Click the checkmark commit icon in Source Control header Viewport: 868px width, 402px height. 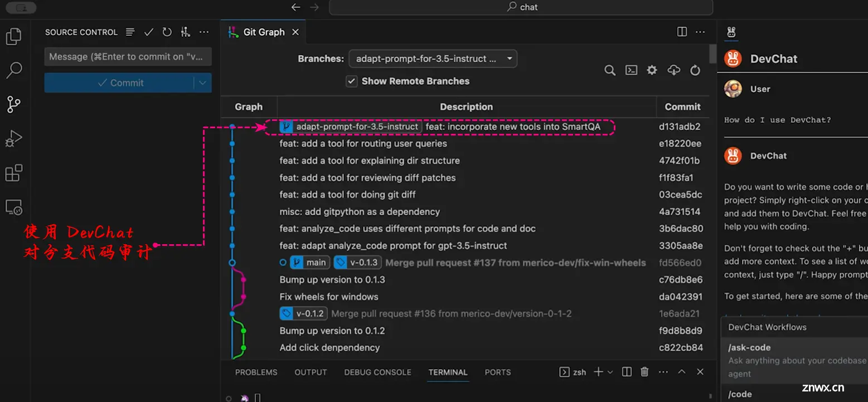(148, 32)
